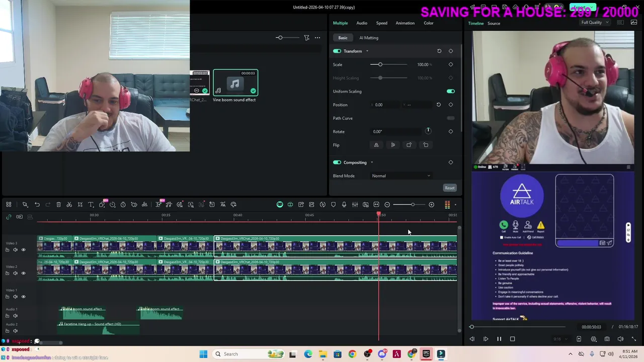Undo the last edit in timeline toolbar

(37, 205)
